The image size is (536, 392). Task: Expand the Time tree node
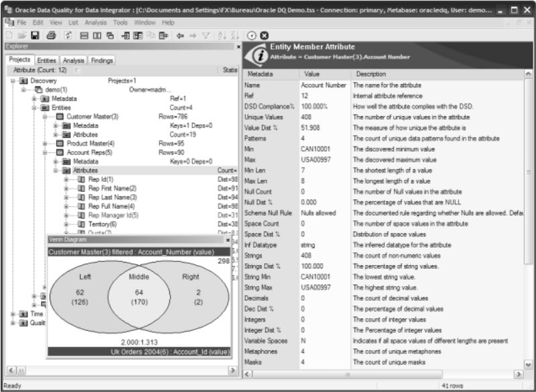(13, 314)
